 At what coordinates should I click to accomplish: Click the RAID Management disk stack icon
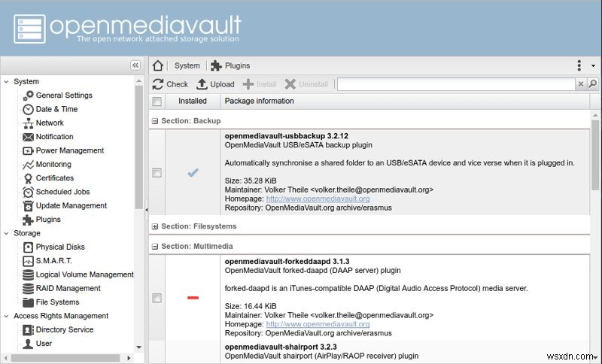click(28, 289)
